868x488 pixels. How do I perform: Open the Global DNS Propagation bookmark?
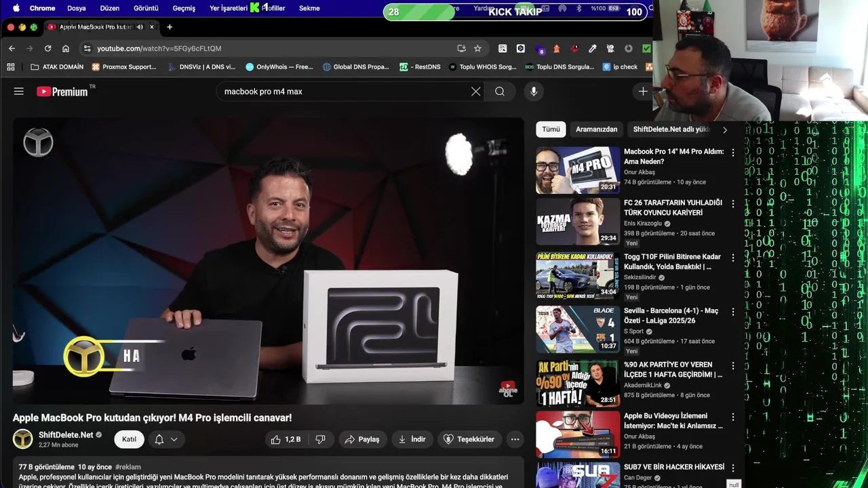pyautogui.click(x=356, y=67)
